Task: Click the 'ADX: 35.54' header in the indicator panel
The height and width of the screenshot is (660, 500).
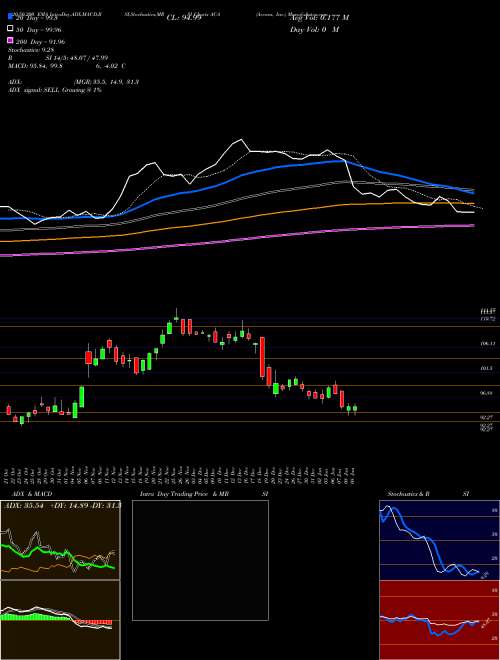Action: [25, 505]
